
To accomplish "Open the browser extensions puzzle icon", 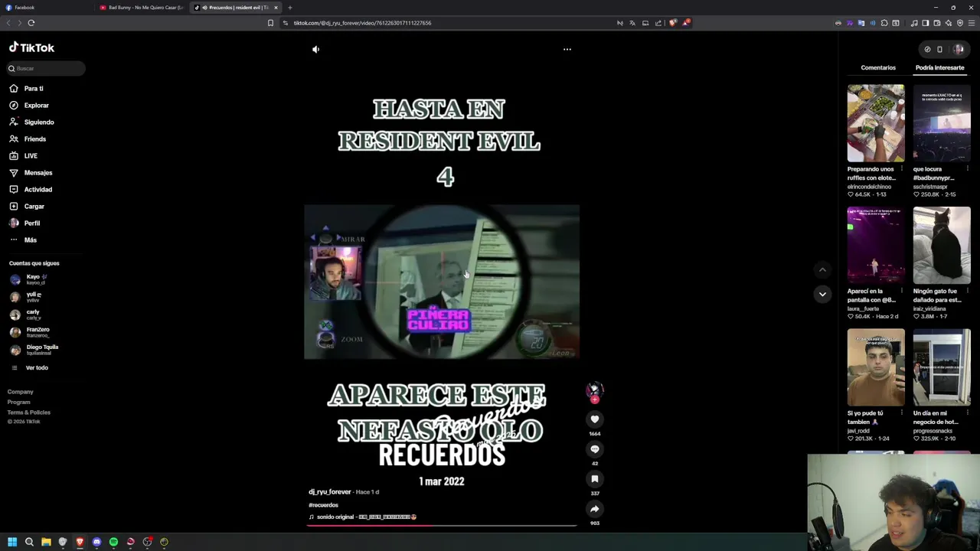I will [x=884, y=23].
